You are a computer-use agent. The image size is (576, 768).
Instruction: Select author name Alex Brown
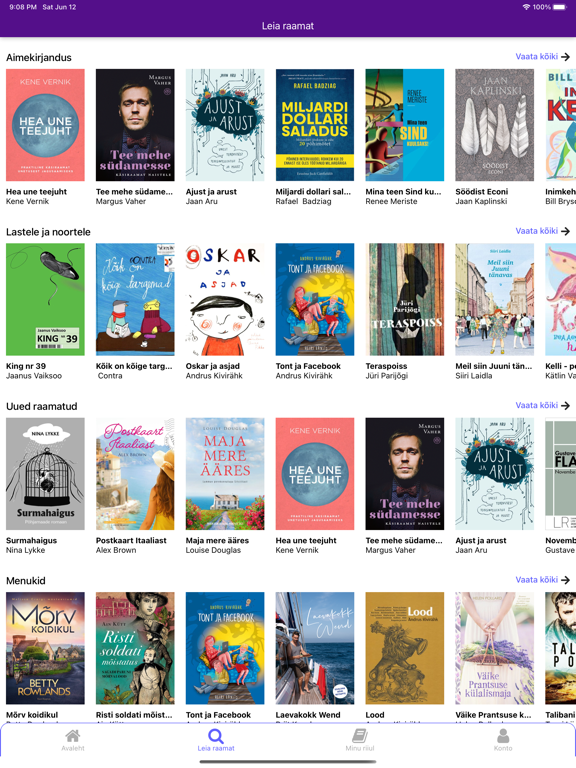116,550
